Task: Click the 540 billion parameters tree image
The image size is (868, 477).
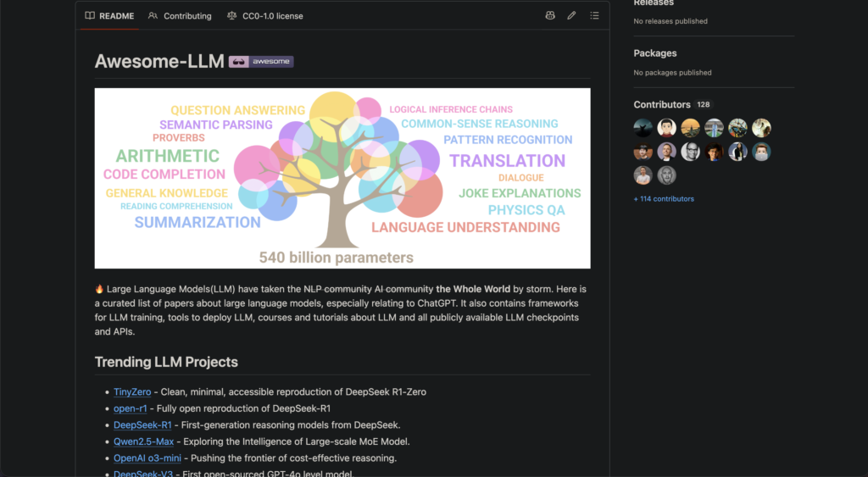Action: pyautogui.click(x=342, y=178)
